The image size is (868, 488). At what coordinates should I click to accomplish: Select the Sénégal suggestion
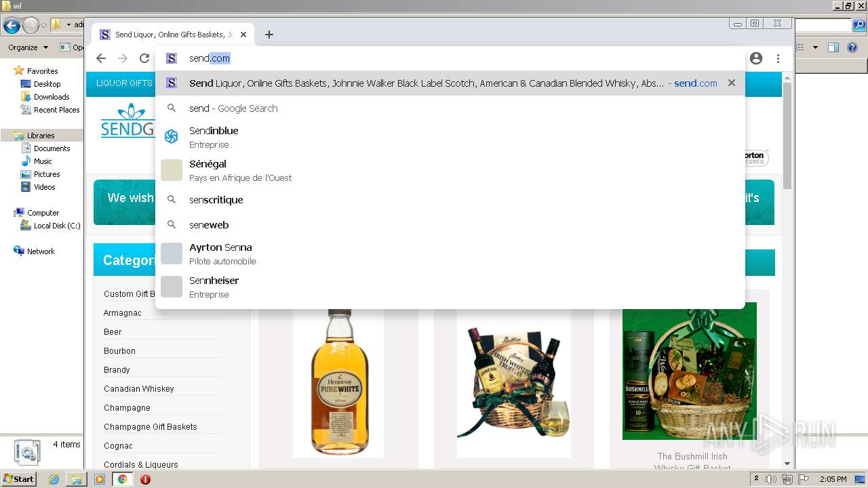click(x=450, y=170)
